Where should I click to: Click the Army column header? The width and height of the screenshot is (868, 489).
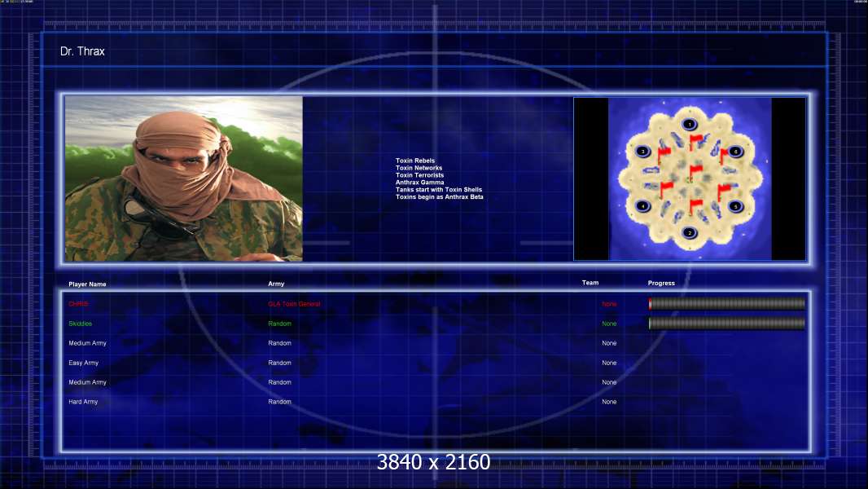pyautogui.click(x=276, y=284)
